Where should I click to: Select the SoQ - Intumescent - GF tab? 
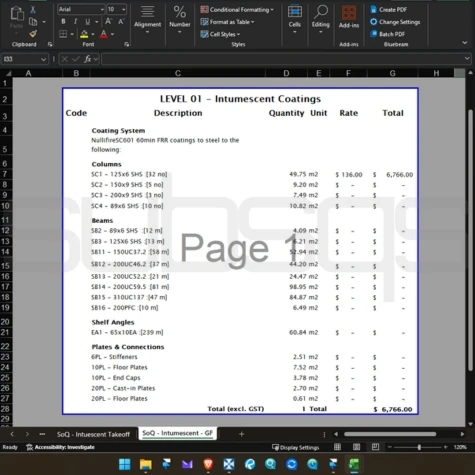(x=177, y=433)
